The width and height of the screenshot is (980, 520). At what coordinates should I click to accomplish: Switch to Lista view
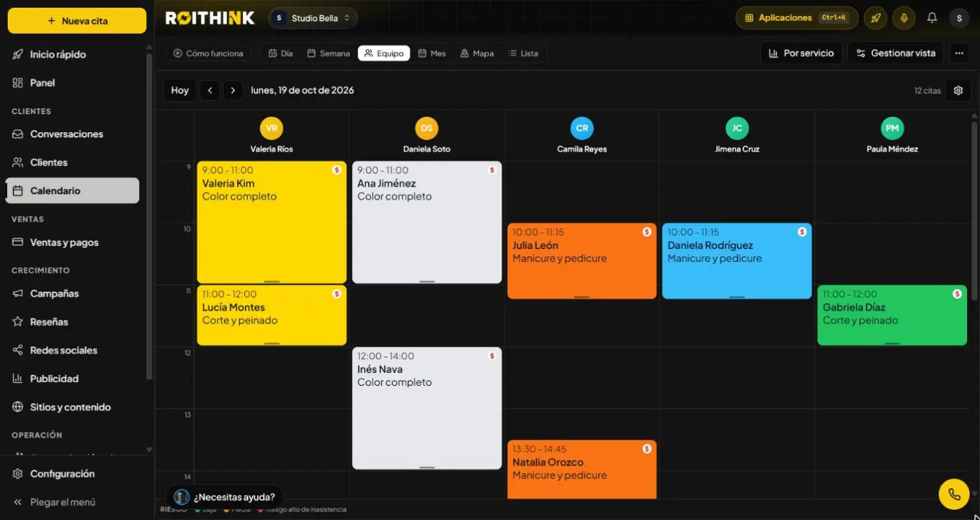click(523, 53)
